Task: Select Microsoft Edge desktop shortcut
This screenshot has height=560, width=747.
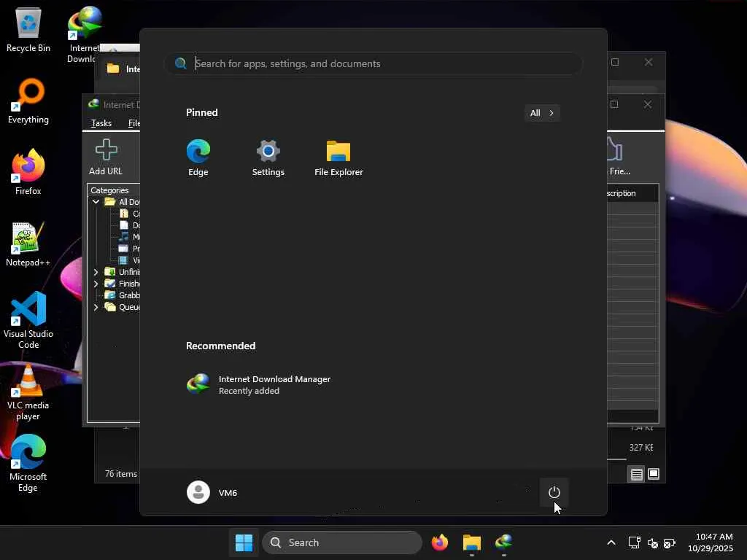Action: (x=28, y=463)
